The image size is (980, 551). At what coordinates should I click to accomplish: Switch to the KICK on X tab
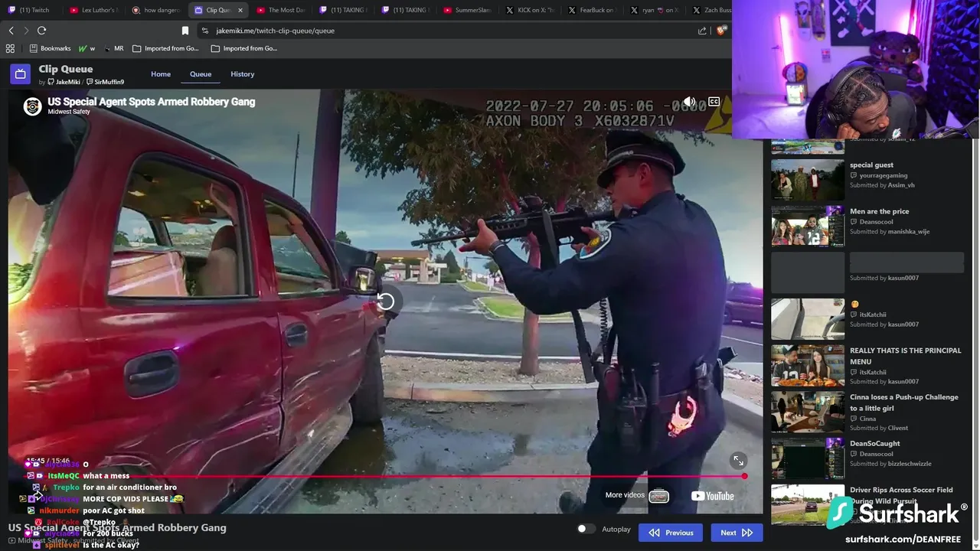530,10
